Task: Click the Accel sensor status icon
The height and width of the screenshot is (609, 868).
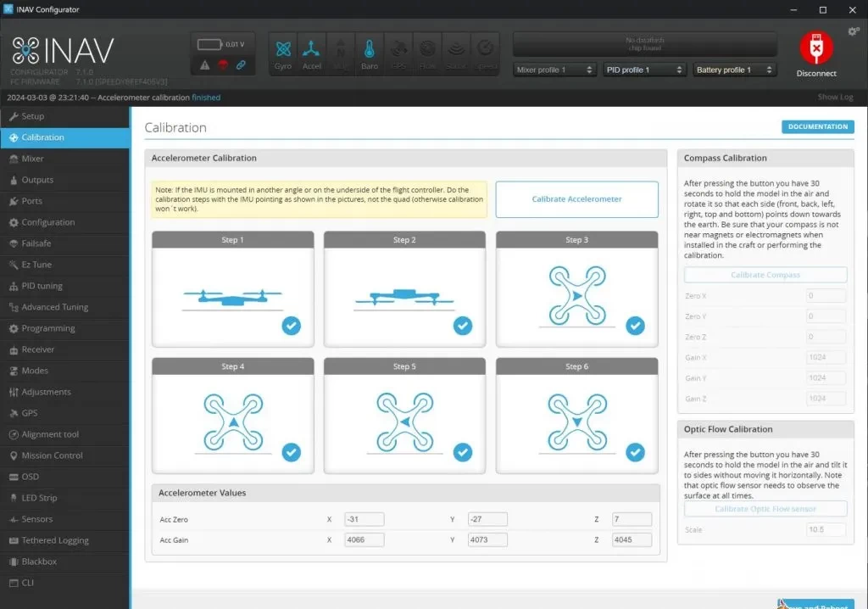Action: coord(311,53)
